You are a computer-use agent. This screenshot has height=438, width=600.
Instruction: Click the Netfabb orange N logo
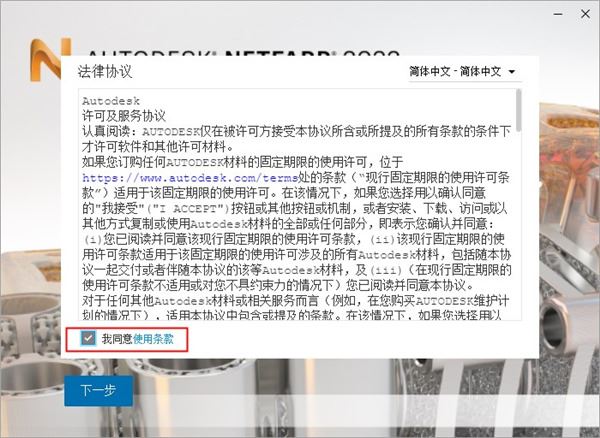tap(47, 59)
